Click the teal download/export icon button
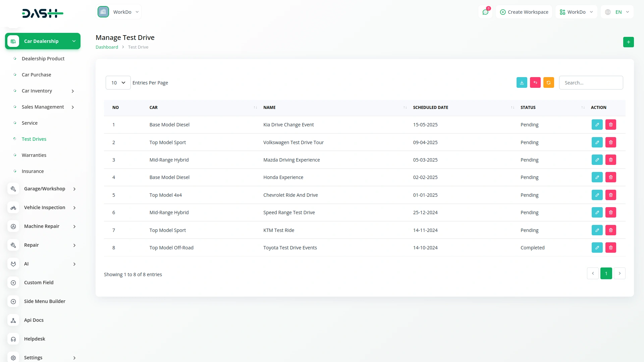 pyautogui.click(x=522, y=83)
